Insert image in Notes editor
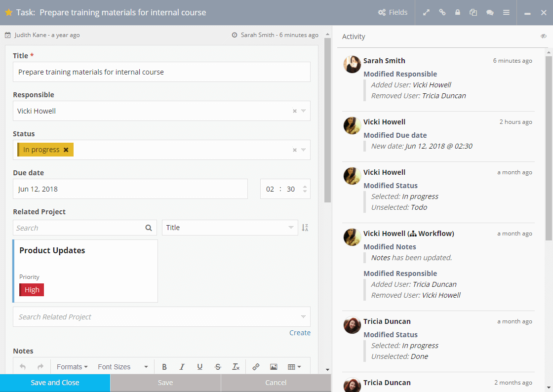Viewport: 553px width, 392px height. (274, 367)
